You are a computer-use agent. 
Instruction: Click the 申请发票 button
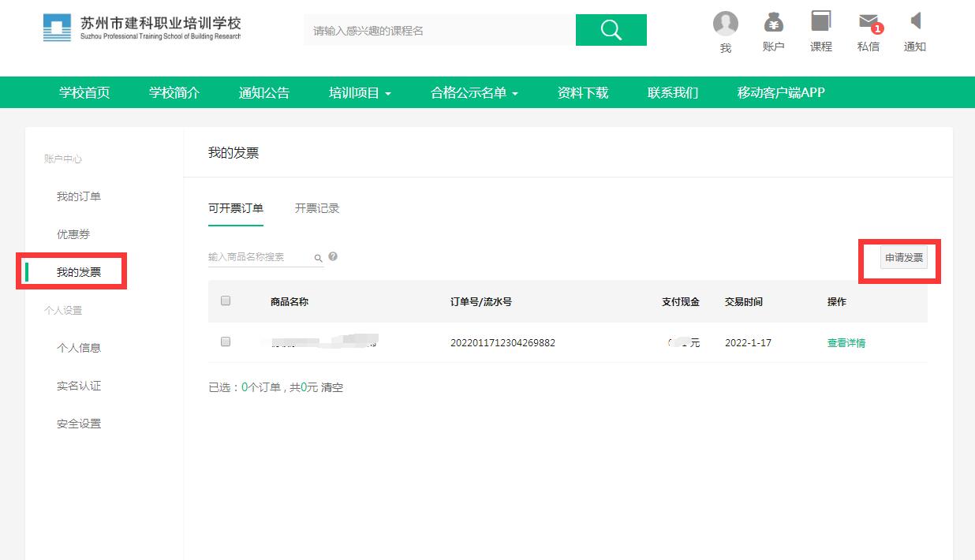[903, 258]
